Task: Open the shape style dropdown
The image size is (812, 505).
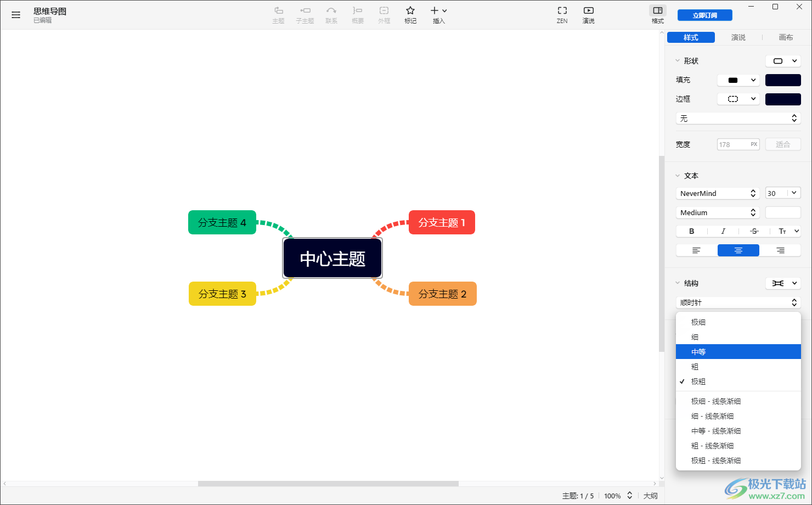Action: [783, 61]
